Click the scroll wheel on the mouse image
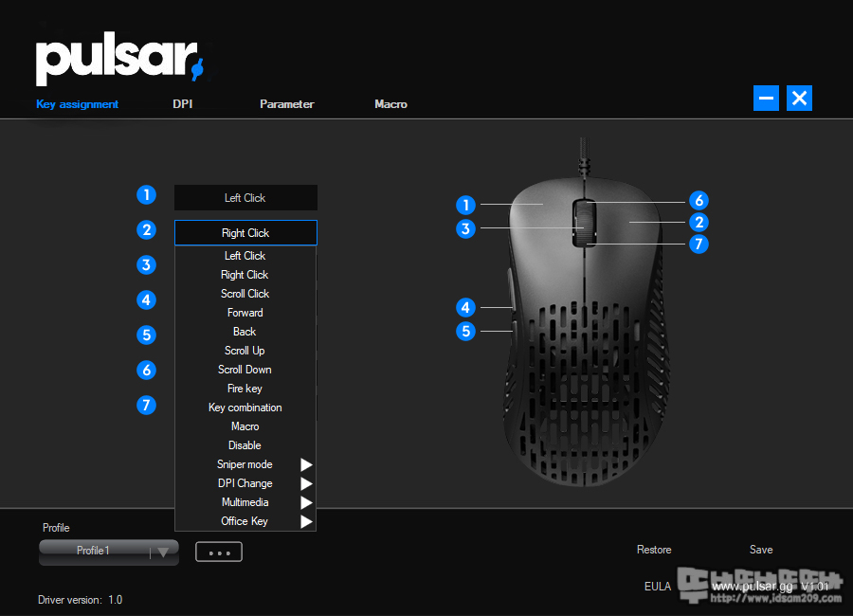 click(584, 223)
